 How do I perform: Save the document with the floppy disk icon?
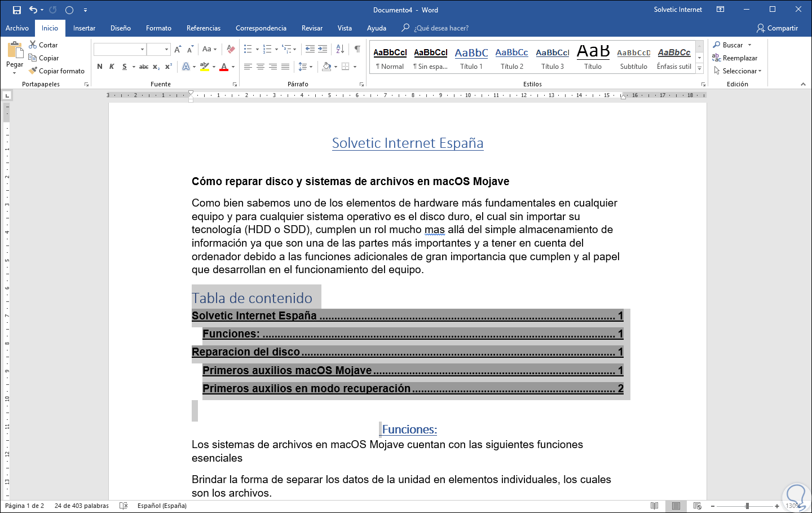tap(17, 10)
